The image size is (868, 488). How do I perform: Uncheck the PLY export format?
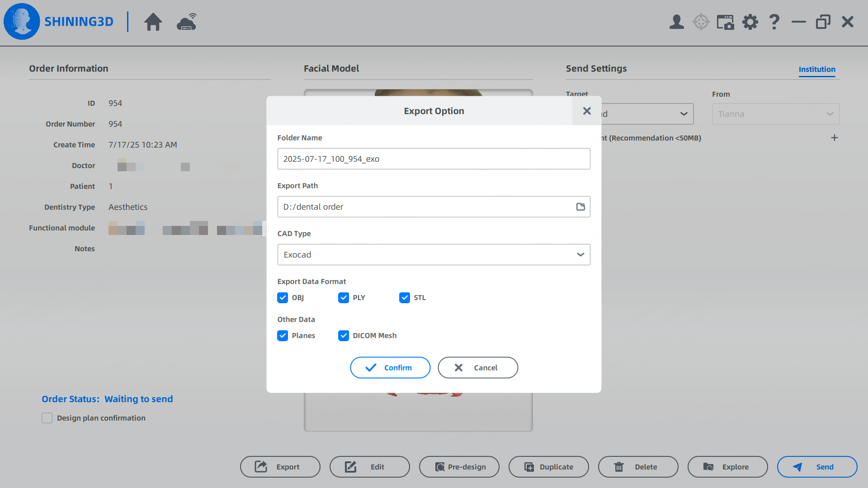344,297
